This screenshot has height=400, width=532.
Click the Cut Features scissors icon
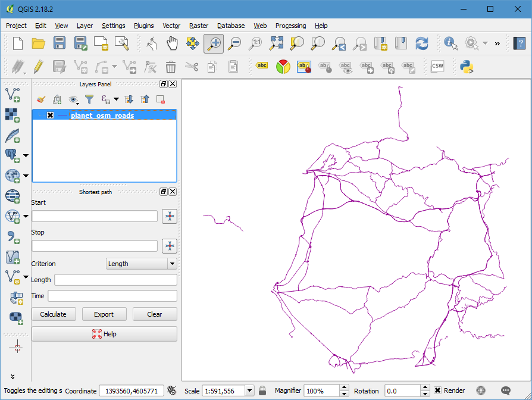pos(192,66)
